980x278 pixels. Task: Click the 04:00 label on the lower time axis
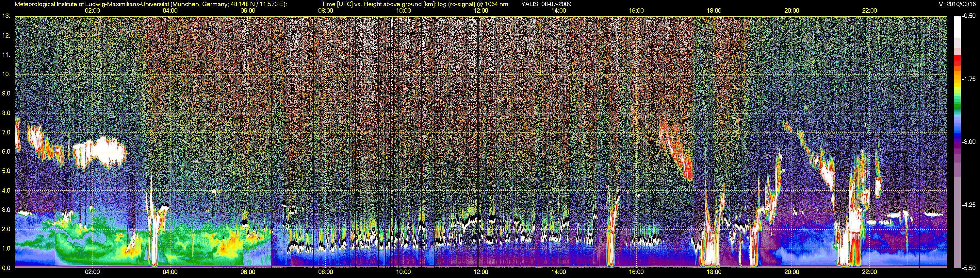(x=170, y=272)
